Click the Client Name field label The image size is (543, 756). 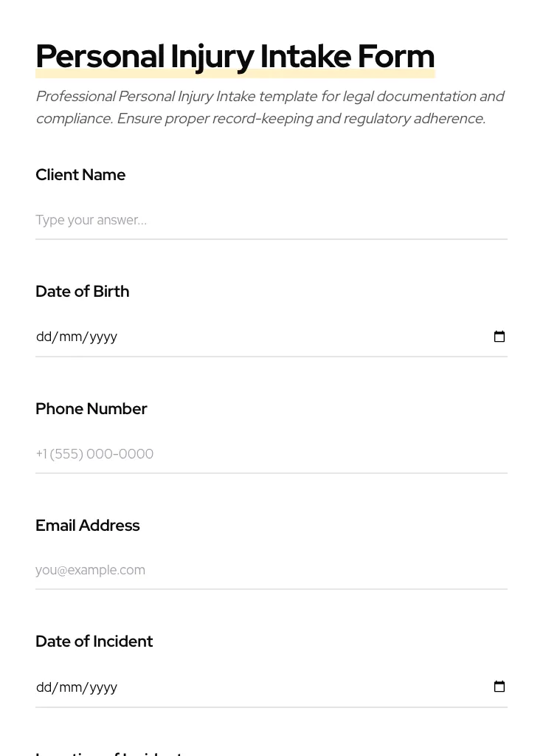80,175
